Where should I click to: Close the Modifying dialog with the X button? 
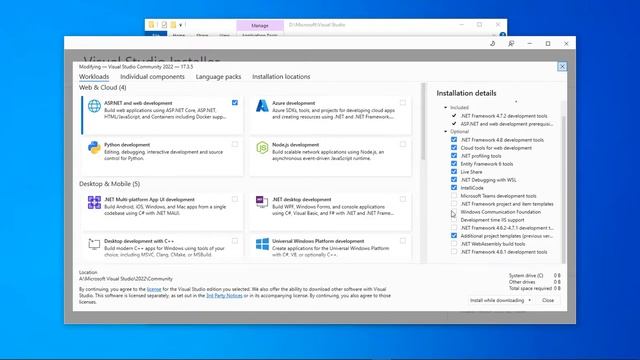tap(562, 67)
